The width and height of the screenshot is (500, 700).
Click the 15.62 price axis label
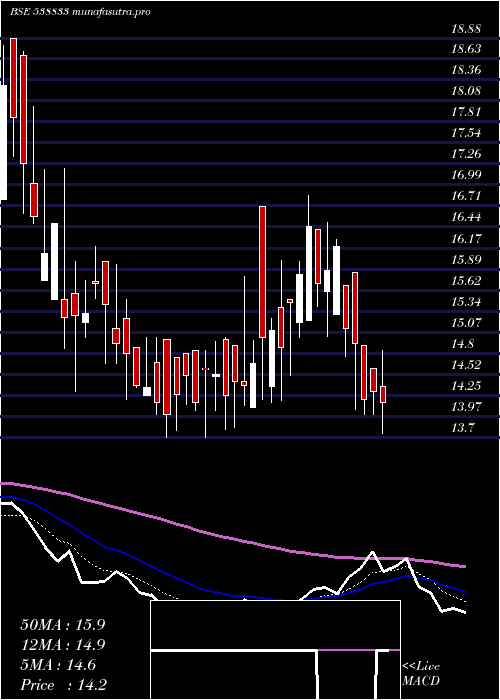point(466,281)
